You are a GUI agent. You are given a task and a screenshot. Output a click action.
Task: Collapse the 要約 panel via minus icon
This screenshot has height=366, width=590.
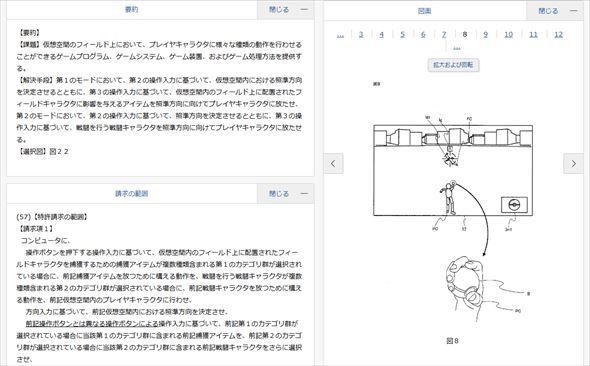[304, 9]
